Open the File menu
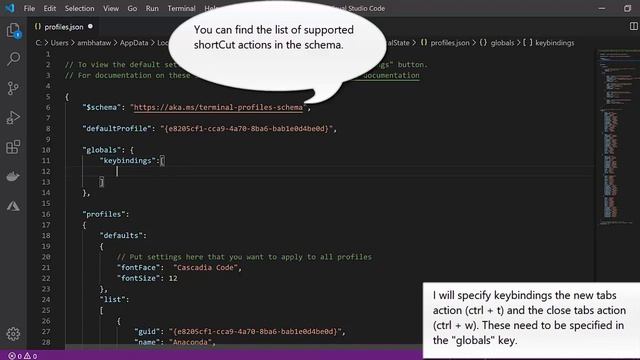 29,8
